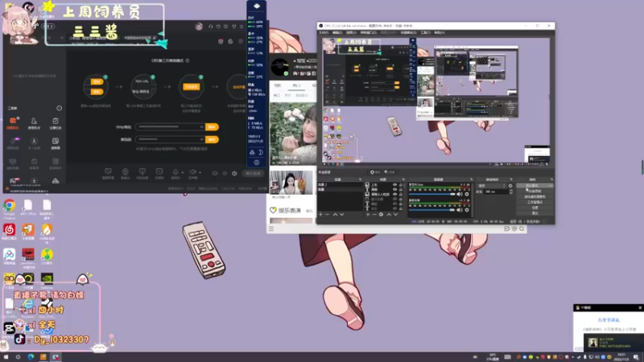This screenshot has width=644, height=362.
Task: Toggle visibility of third OBS source
Action: (395, 195)
